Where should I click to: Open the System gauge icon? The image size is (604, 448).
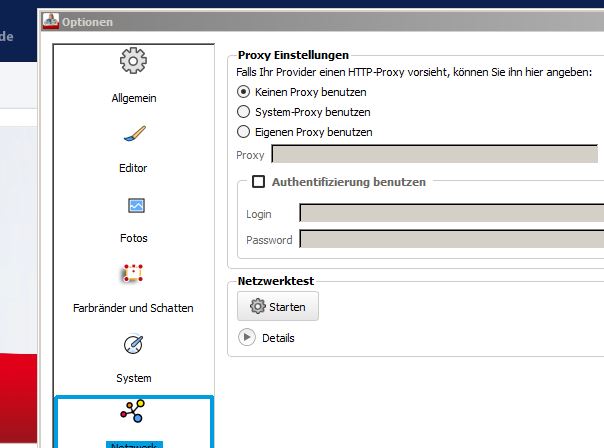133,344
